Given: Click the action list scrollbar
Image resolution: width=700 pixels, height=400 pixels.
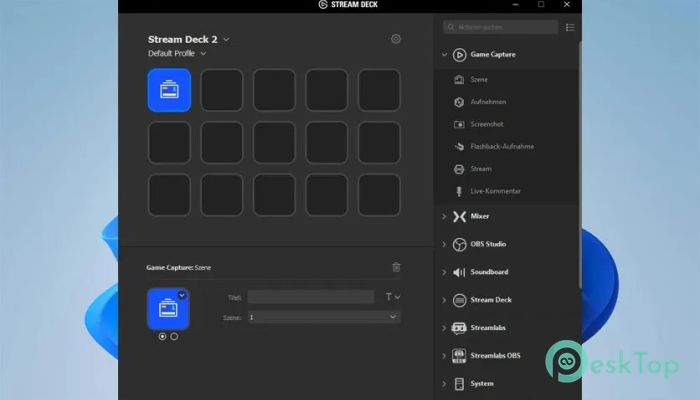Looking at the screenshot, I should pos(580,165).
